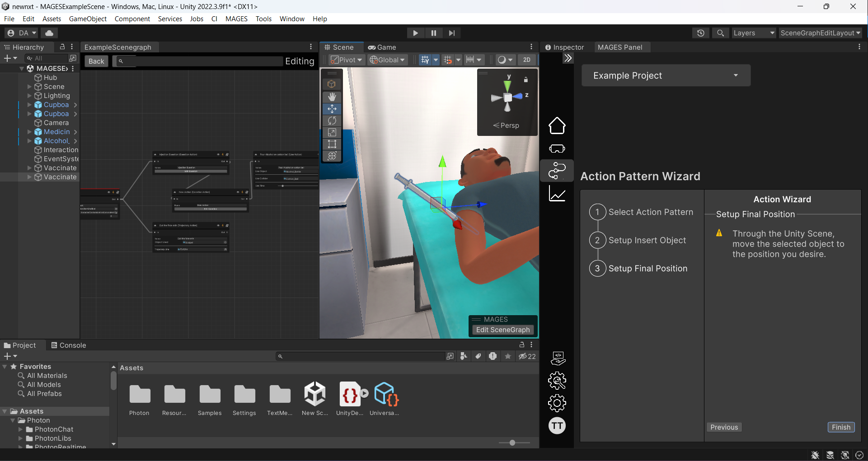Select the Rect tool in Scene toolbar
The height and width of the screenshot is (461, 868).
[x=332, y=144]
